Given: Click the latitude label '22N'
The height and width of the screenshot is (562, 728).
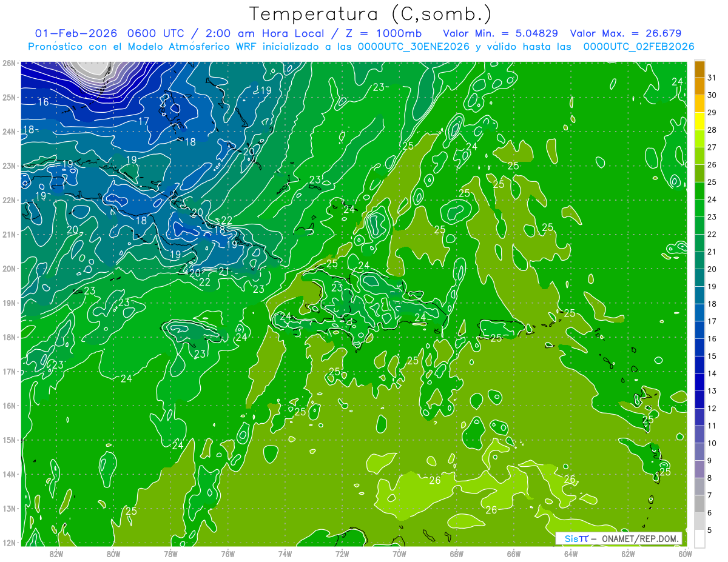Looking at the screenshot, I should [x=8, y=200].
